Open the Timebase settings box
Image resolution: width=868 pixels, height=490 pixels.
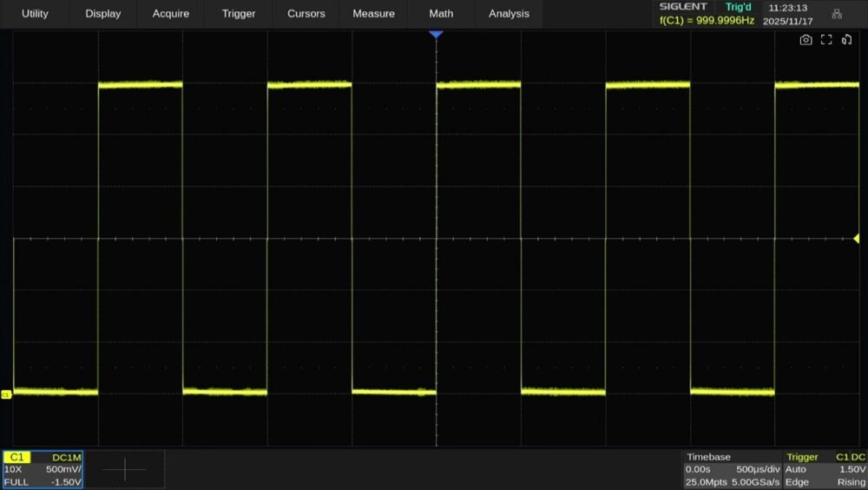pos(731,469)
